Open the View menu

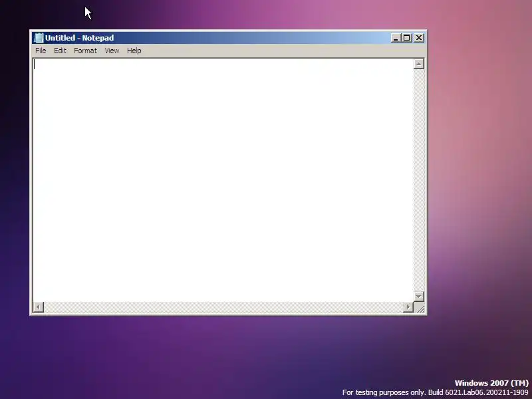112,51
